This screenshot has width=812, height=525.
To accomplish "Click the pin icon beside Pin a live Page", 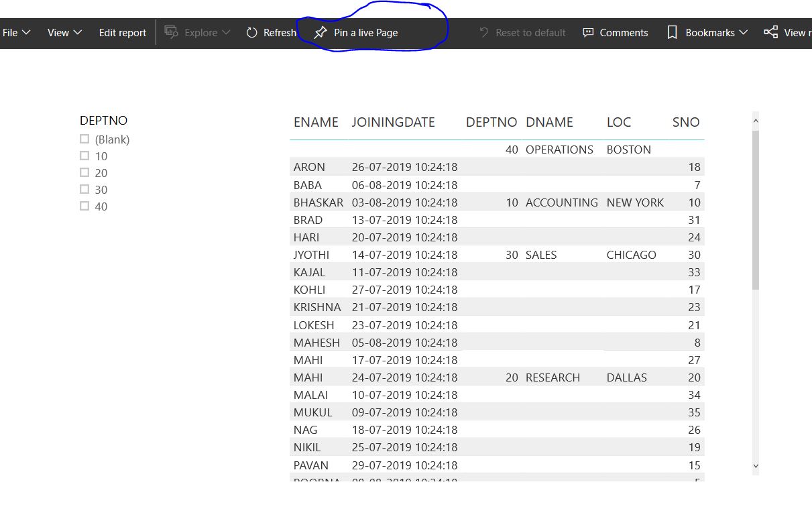I will [x=321, y=32].
